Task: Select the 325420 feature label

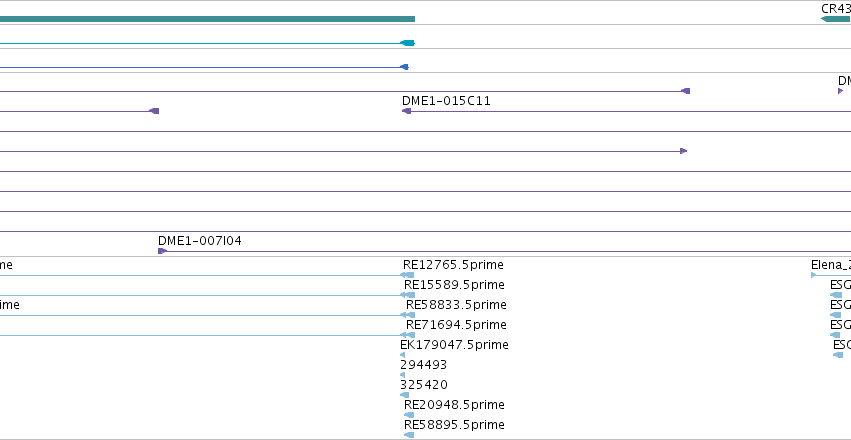Action: pyautogui.click(x=424, y=385)
